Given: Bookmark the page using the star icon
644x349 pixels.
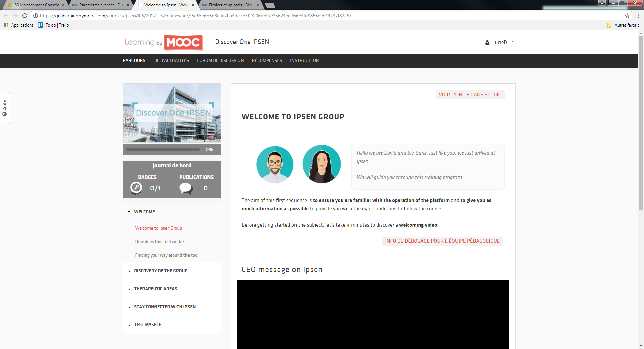Looking at the screenshot, I should pos(628,15).
